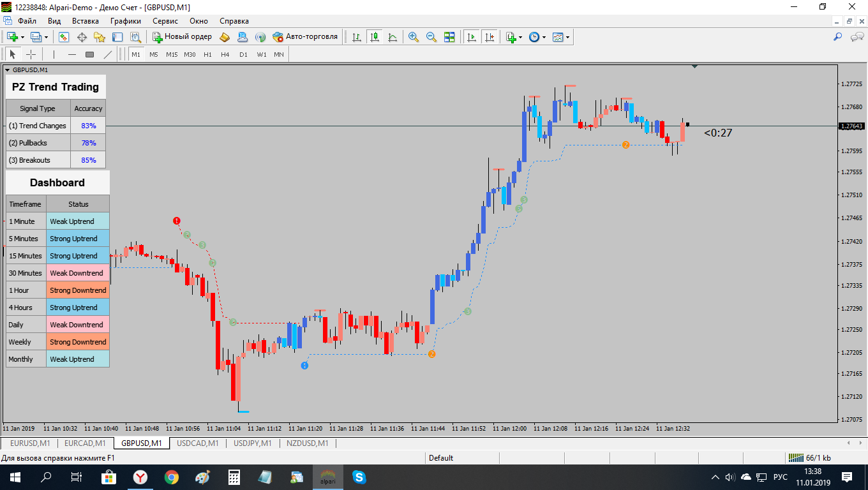Viewport: 868px width, 490px height.
Task: Switch to the USDJPY,M1 chart tab
Action: 253,443
